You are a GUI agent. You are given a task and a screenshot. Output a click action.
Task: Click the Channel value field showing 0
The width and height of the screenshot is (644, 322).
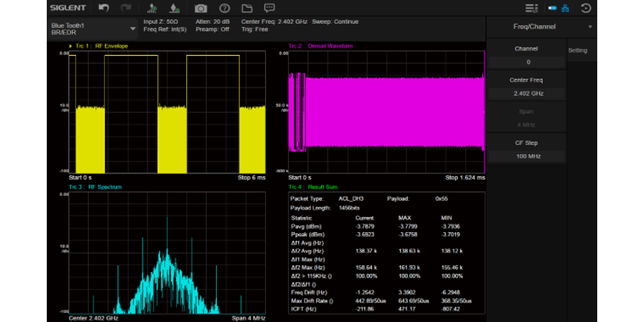(x=527, y=62)
